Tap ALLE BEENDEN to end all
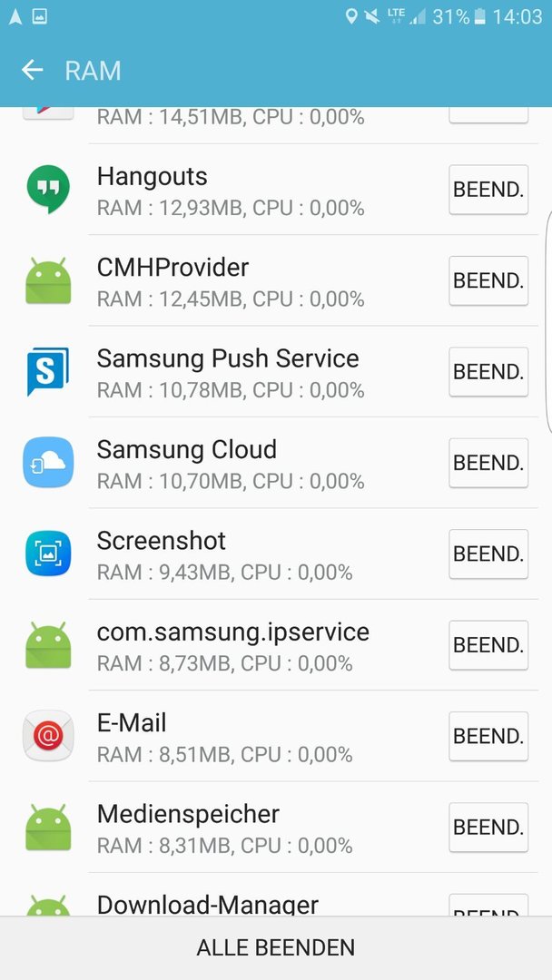The image size is (552, 980). [276, 948]
